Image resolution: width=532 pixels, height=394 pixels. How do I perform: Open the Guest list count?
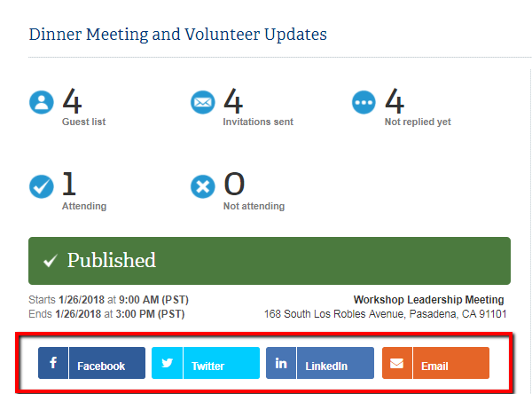pos(72,101)
